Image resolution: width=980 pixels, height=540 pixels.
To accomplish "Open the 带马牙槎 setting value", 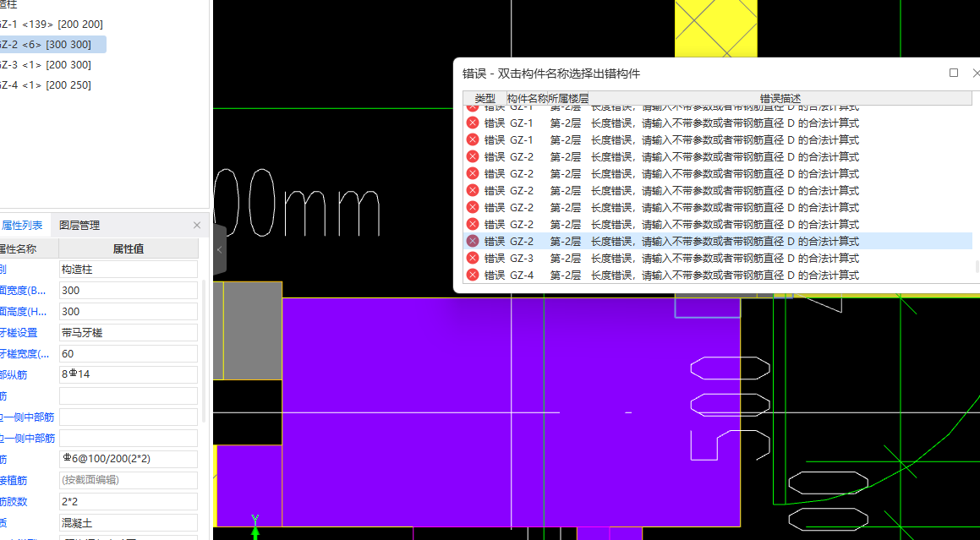I will 129,332.
